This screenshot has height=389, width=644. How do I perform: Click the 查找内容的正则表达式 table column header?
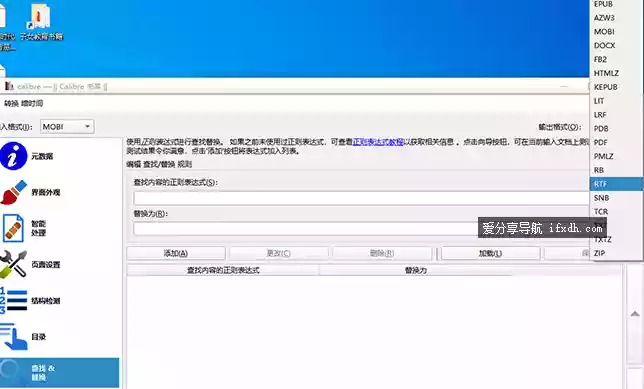click(x=223, y=270)
